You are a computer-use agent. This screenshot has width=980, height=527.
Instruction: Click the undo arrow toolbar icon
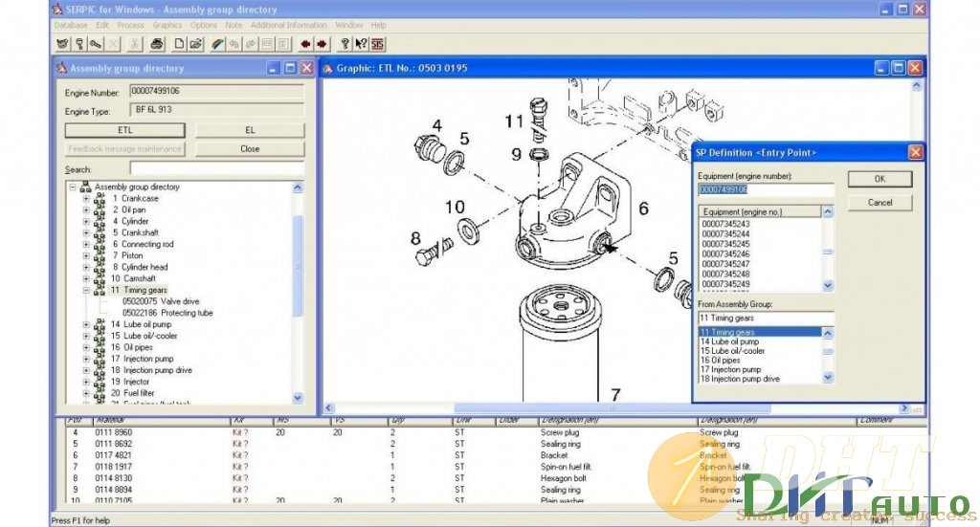(234, 44)
